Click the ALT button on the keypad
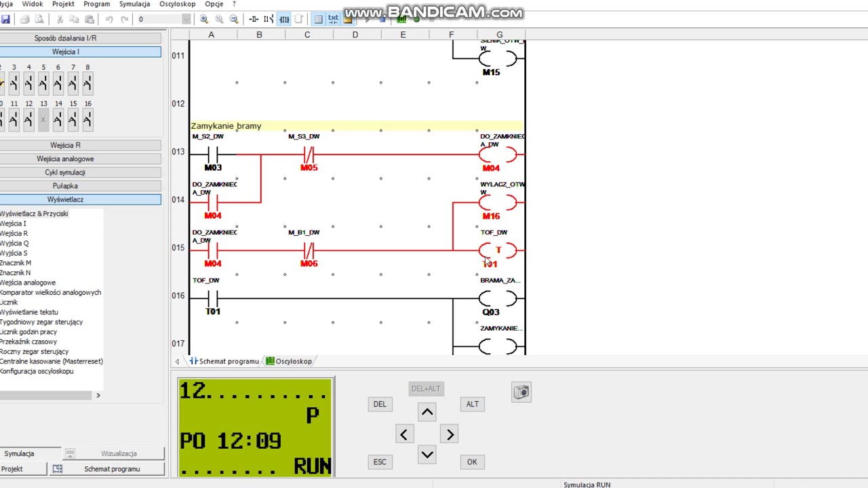 pos(472,404)
